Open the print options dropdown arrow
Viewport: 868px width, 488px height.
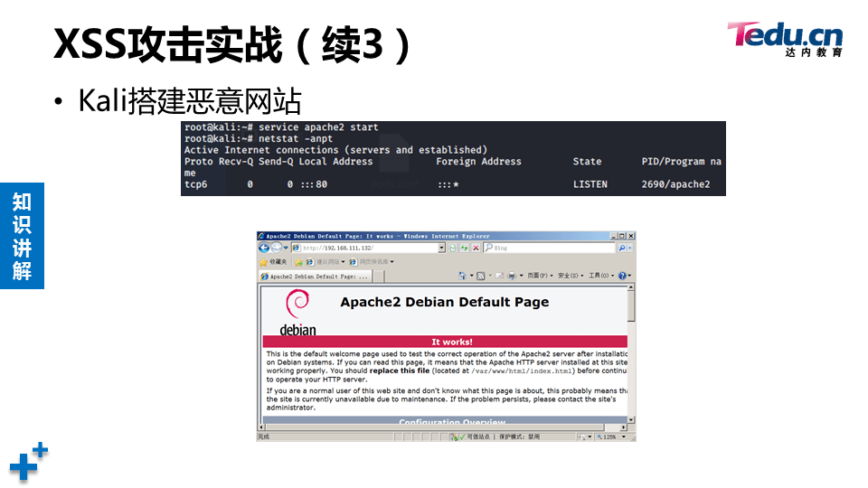(521, 276)
